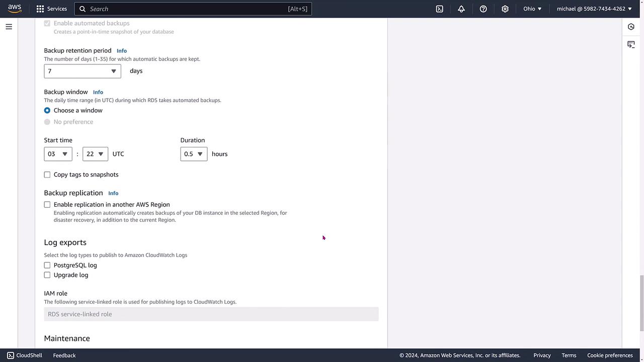Open the notifications bell
This screenshot has width=644, height=362.
(461, 9)
